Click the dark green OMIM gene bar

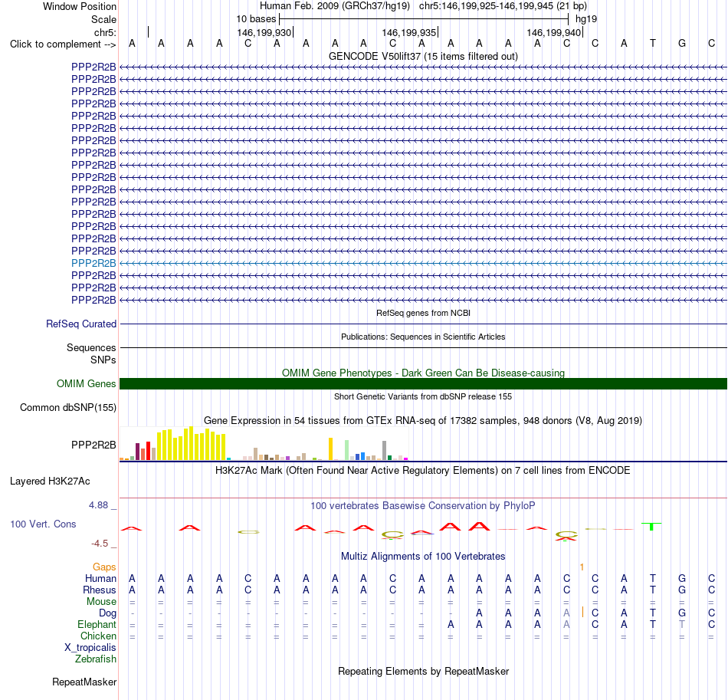click(x=423, y=383)
